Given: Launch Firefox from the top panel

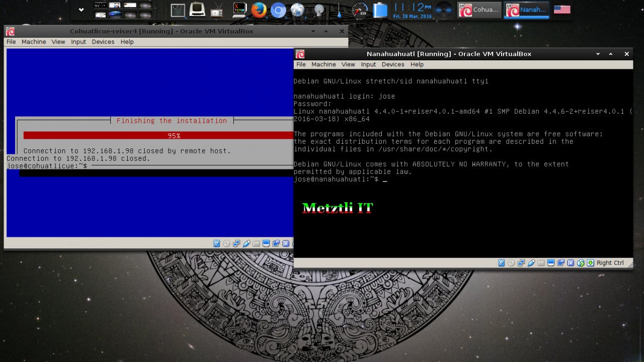Looking at the screenshot, I should coord(259,10).
